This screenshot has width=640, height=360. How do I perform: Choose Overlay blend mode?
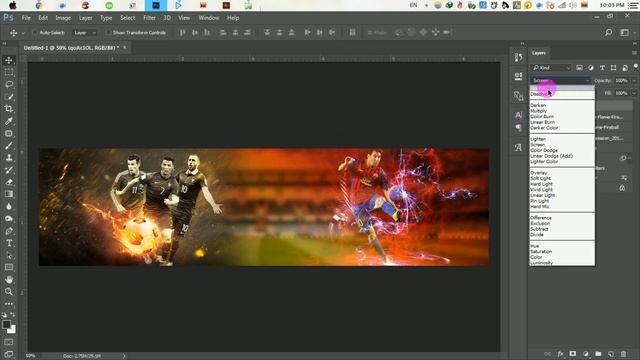click(x=539, y=173)
